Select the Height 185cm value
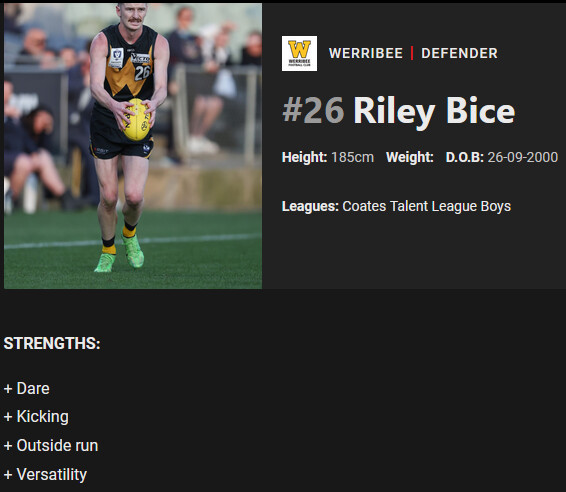The image size is (566, 492). click(352, 157)
